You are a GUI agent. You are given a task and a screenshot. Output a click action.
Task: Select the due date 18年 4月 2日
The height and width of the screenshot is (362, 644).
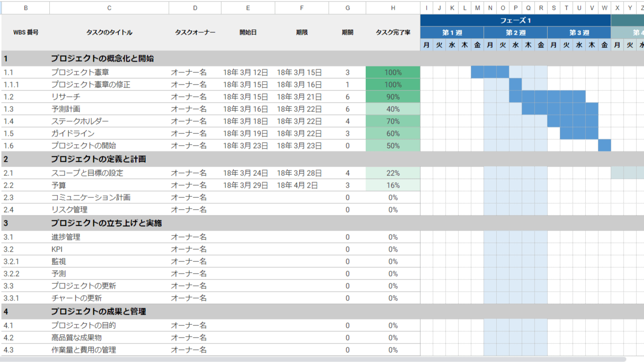pyautogui.click(x=297, y=185)
